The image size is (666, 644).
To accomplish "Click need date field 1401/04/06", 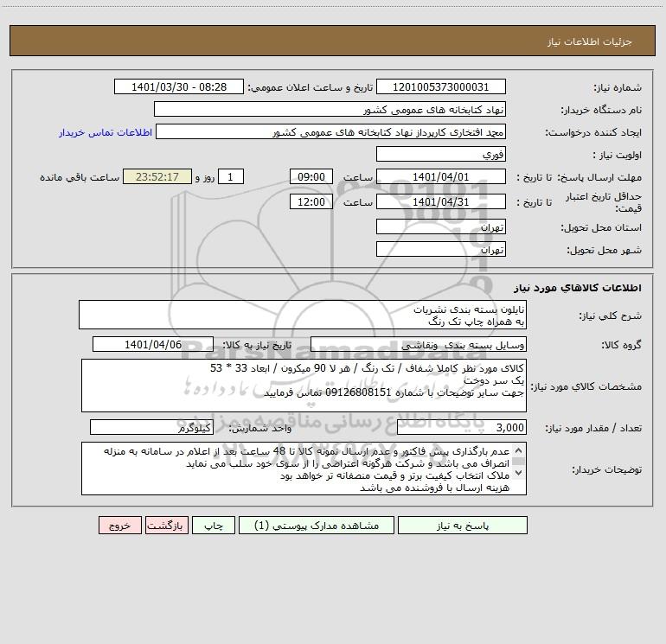I will click(x=153, y=344).
